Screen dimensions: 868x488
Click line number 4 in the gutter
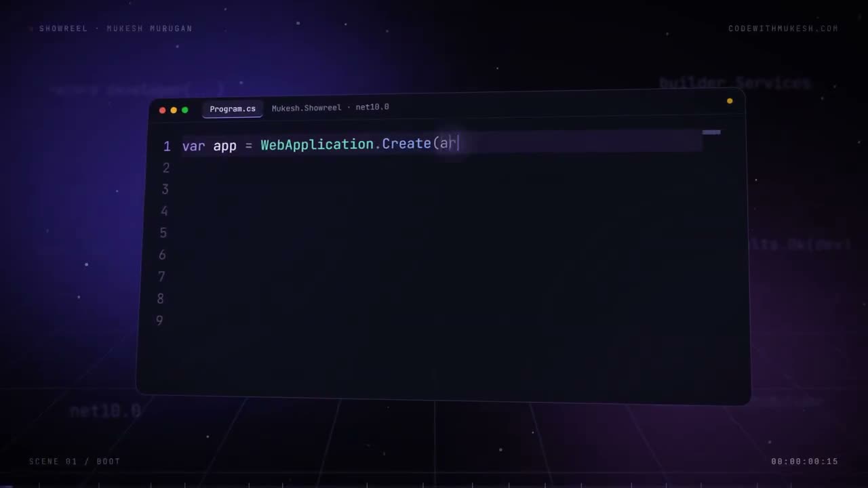click(x=164, y=211)
